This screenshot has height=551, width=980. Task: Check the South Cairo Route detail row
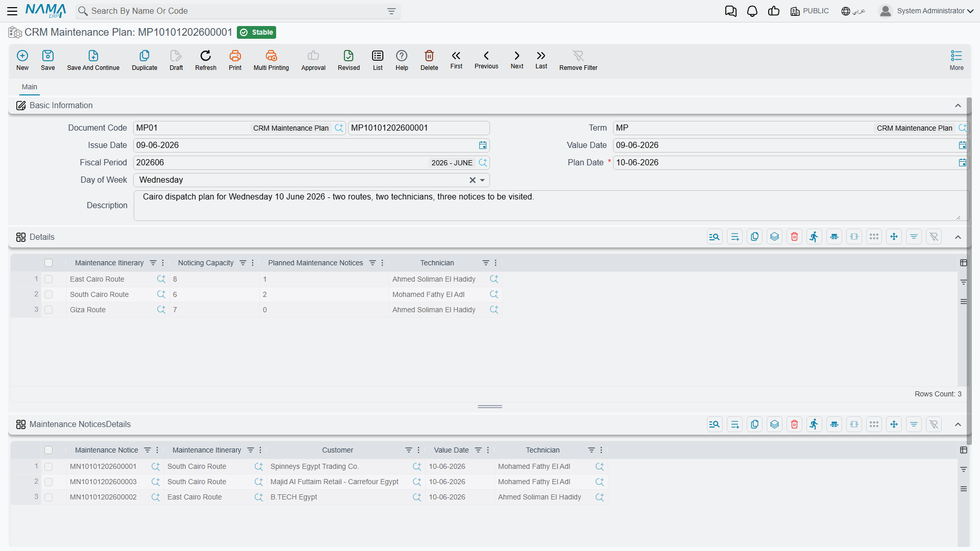click(x=48, y=294)
